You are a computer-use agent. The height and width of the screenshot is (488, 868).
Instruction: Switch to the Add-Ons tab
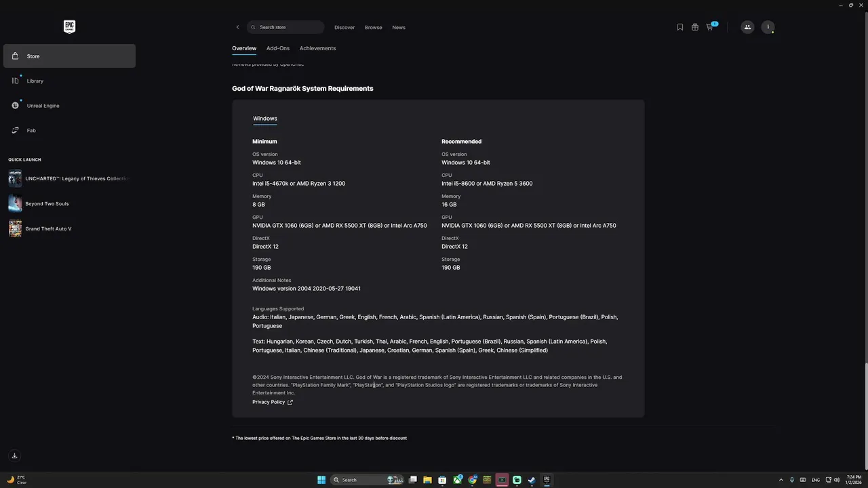(278, 48)
